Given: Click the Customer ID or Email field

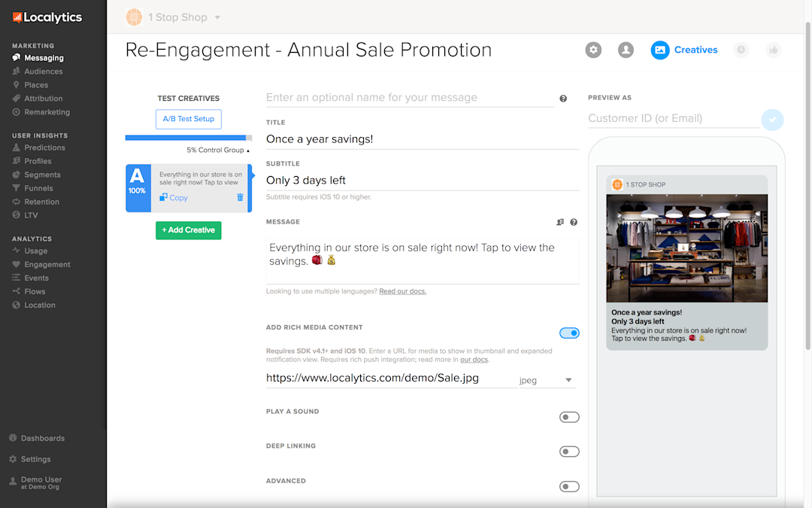Looking at the screenshot, I should 673,118.
